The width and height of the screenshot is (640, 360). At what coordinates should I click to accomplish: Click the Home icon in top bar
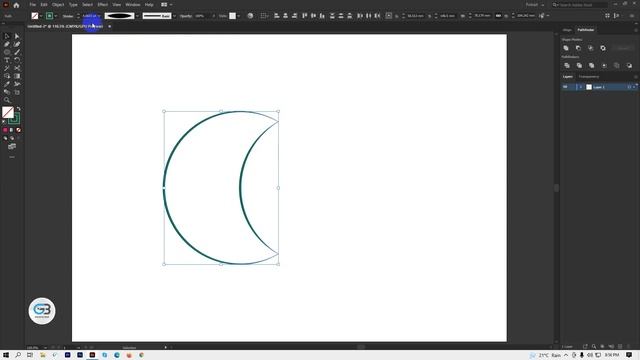coord(16,5)
